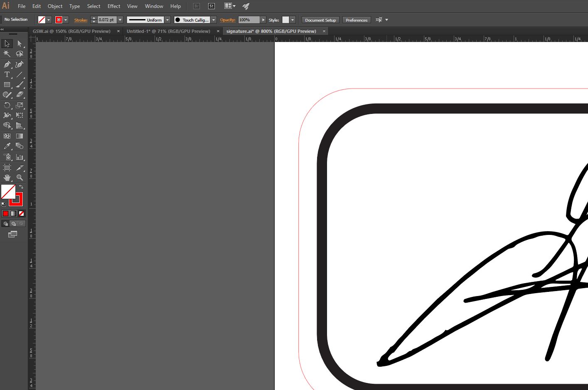Switch to the GSW.ai document tab
This screenshot has height=390, width=588.
[71, 31]
